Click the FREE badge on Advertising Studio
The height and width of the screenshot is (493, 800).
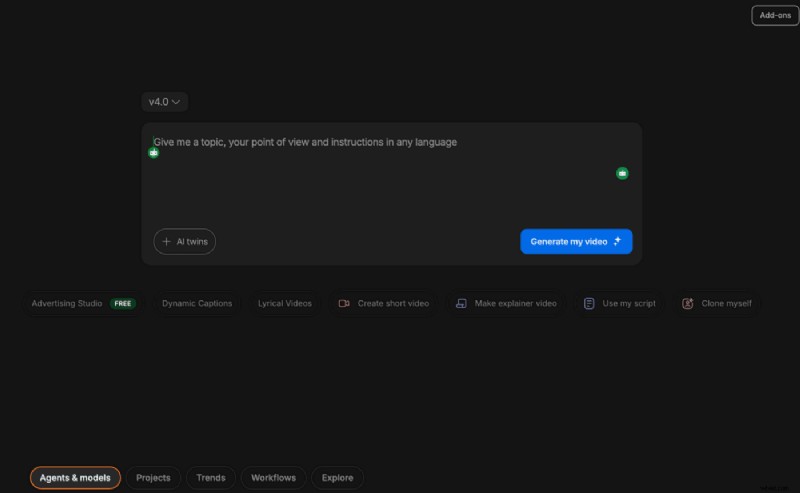pyautogui.click(x=122, y=303)
